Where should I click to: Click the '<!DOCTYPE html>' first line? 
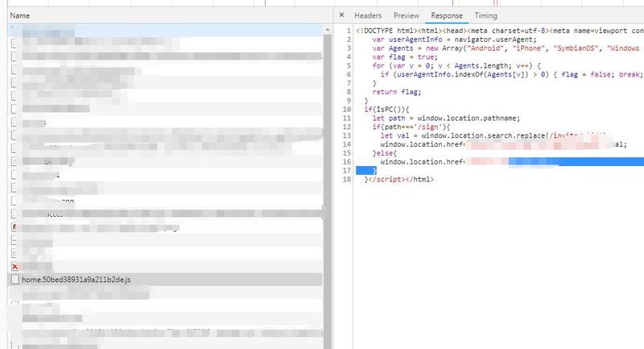498,31
